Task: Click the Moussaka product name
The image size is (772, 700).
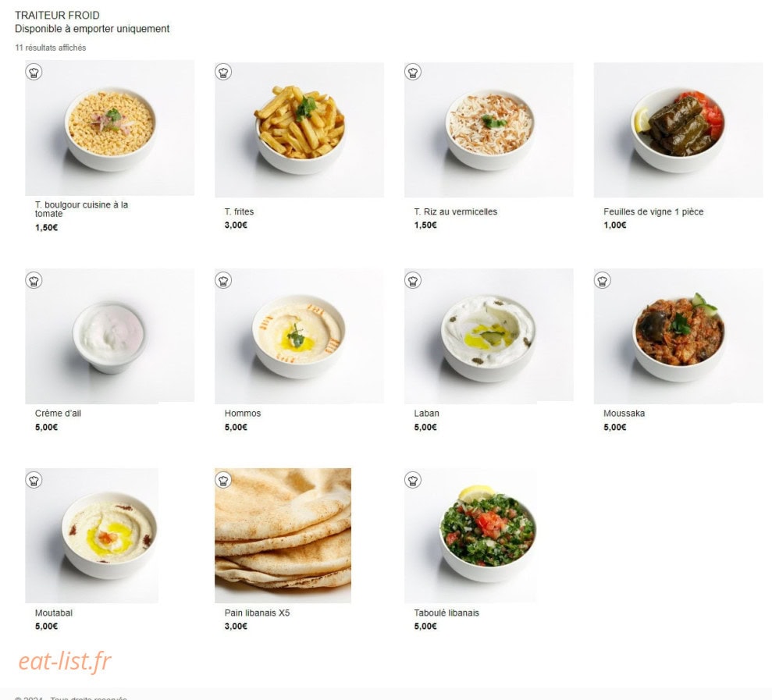Action: [624, 414]
